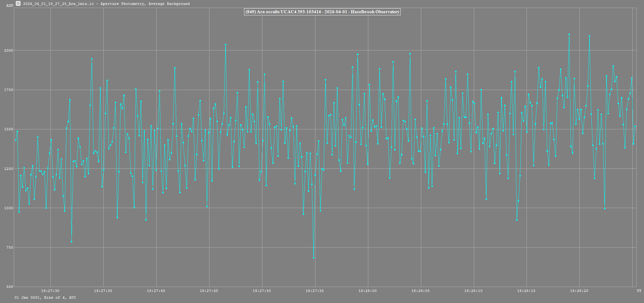Click the UT axis label
This screenshot has height=303, width=644.
tap(639, 291)
